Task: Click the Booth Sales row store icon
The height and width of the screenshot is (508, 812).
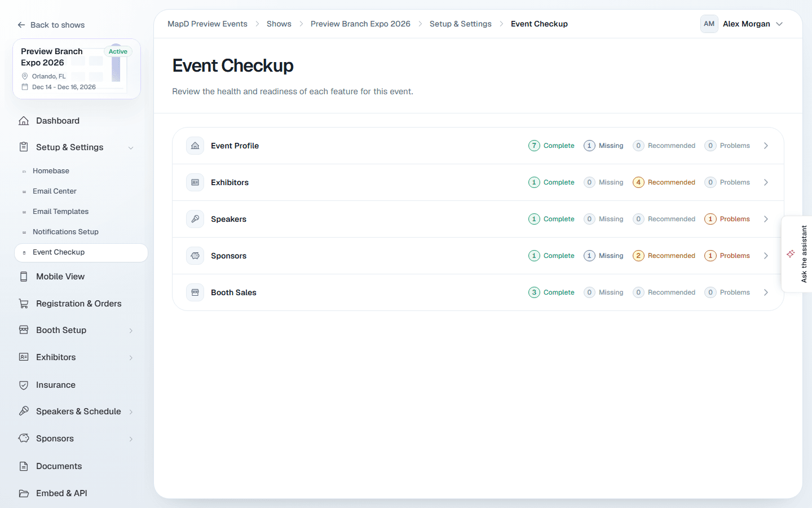Action: click(x=195, y=292)
